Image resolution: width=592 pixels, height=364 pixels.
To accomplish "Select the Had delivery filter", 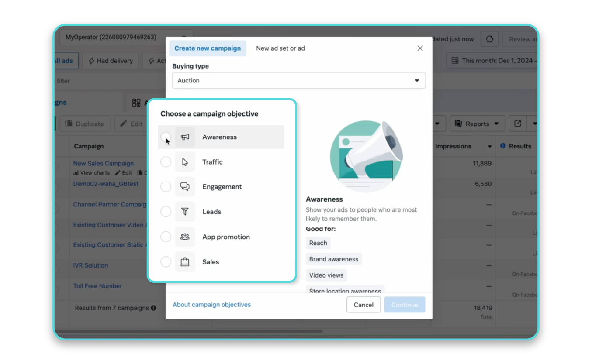I will (111, 61).
